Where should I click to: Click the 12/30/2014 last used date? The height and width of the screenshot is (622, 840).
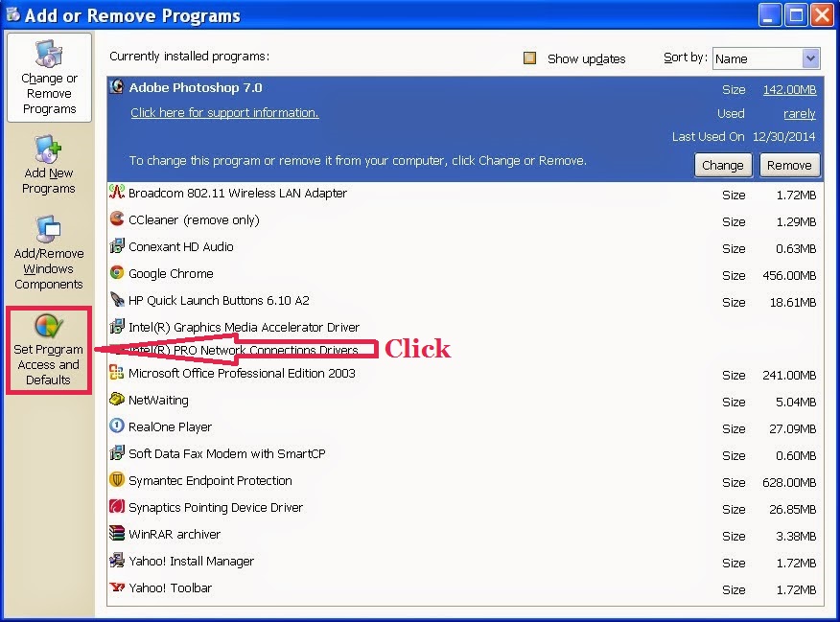[x=783, y=137]
